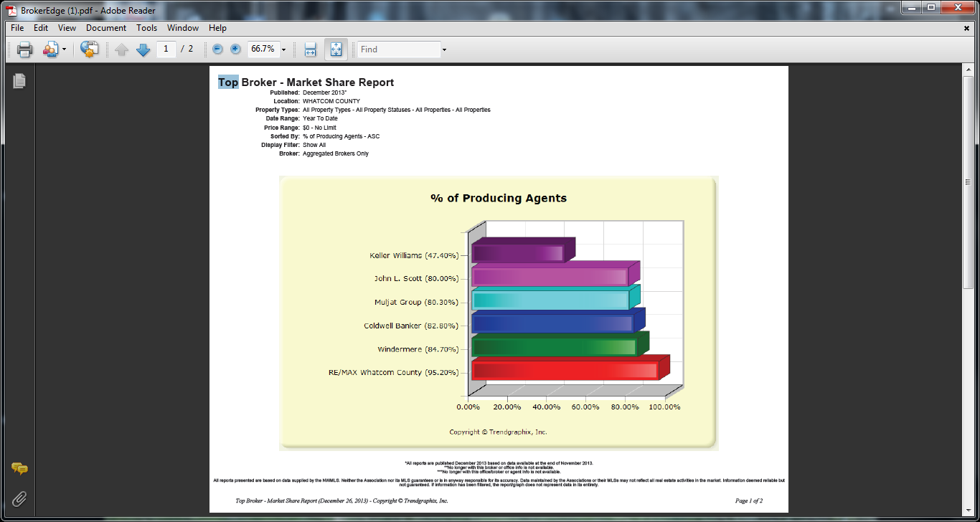
Task: Click the 66.7% zoom value field
Action: tap(263, 49)
